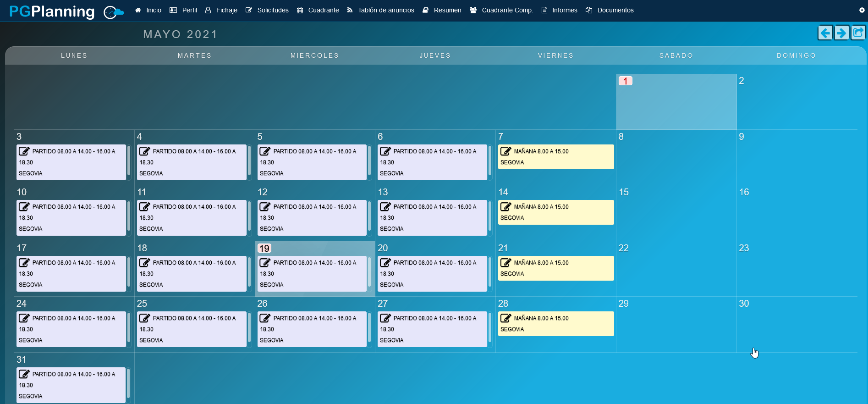Open the Resumen menu
Screen dimensions: 868x404
442,10
